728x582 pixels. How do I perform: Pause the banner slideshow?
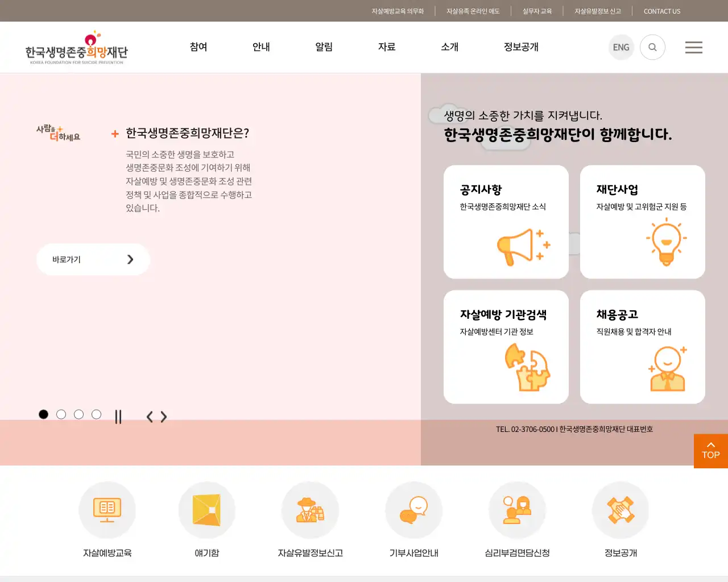119,417
